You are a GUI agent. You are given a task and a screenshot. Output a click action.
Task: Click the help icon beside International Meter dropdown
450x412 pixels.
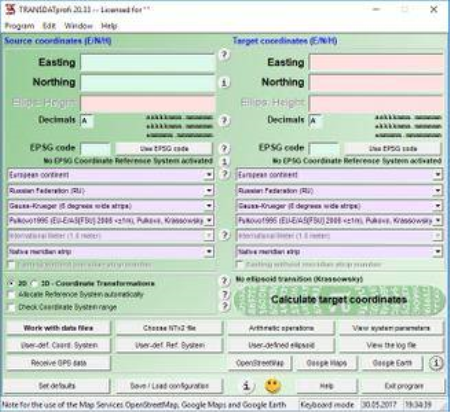click(225, 235)
